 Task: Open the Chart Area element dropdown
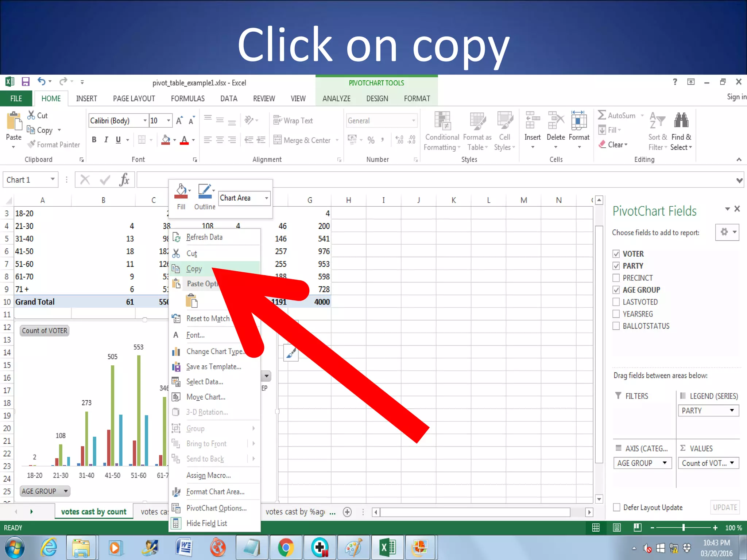(x=267, y=198)
